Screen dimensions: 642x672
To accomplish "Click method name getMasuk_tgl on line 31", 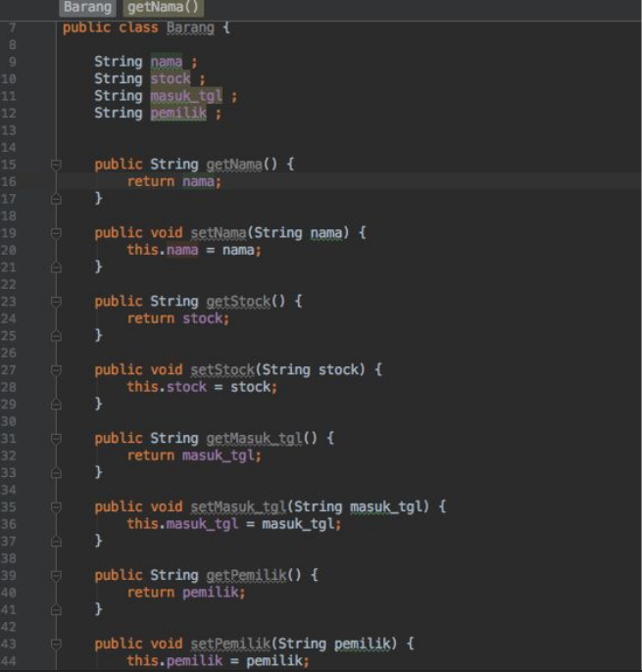I will click(x=254, y=439).
